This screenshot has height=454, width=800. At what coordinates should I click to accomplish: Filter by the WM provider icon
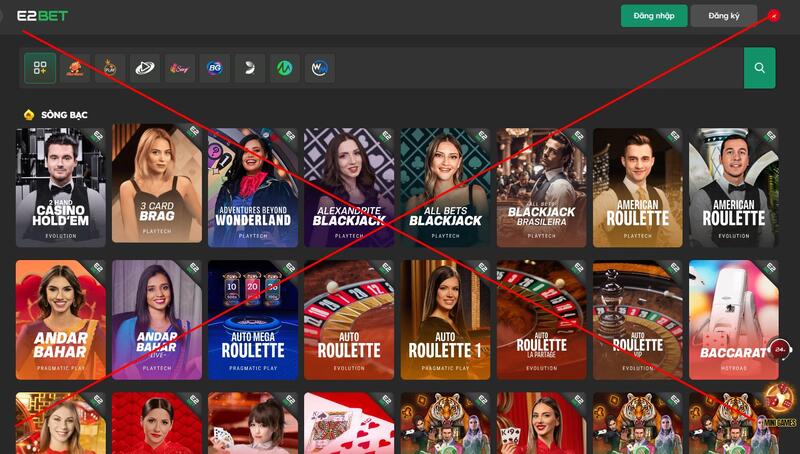click(319, 68)
